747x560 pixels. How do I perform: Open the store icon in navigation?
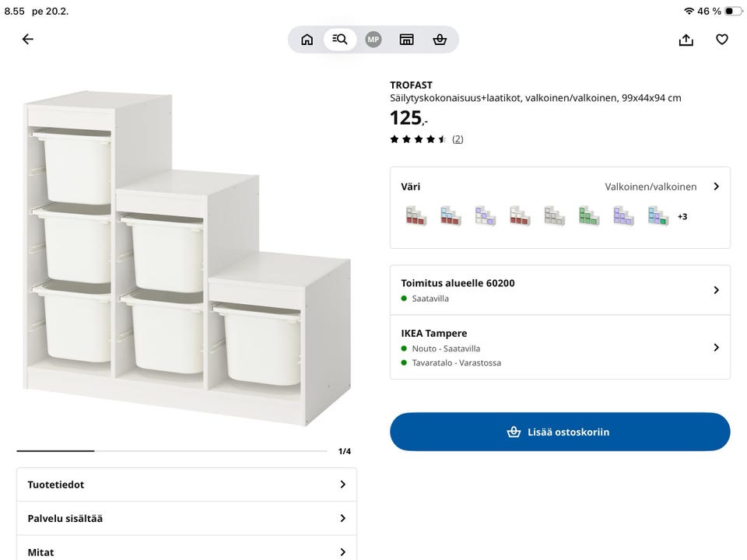tap(406, 40)
